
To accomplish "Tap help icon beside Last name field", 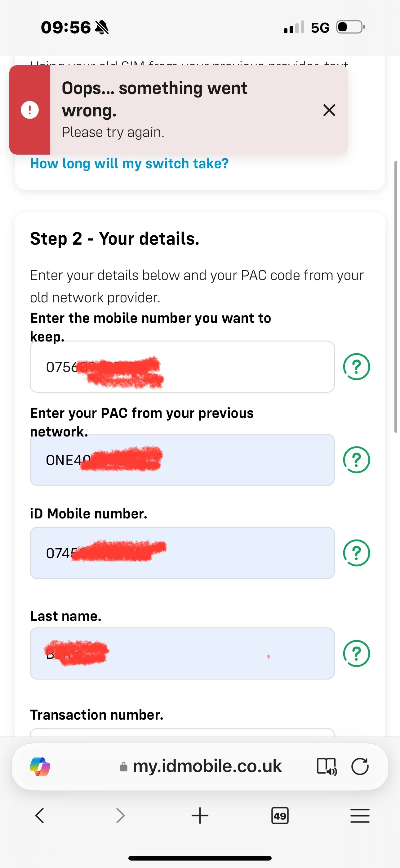I will [356, 653].
